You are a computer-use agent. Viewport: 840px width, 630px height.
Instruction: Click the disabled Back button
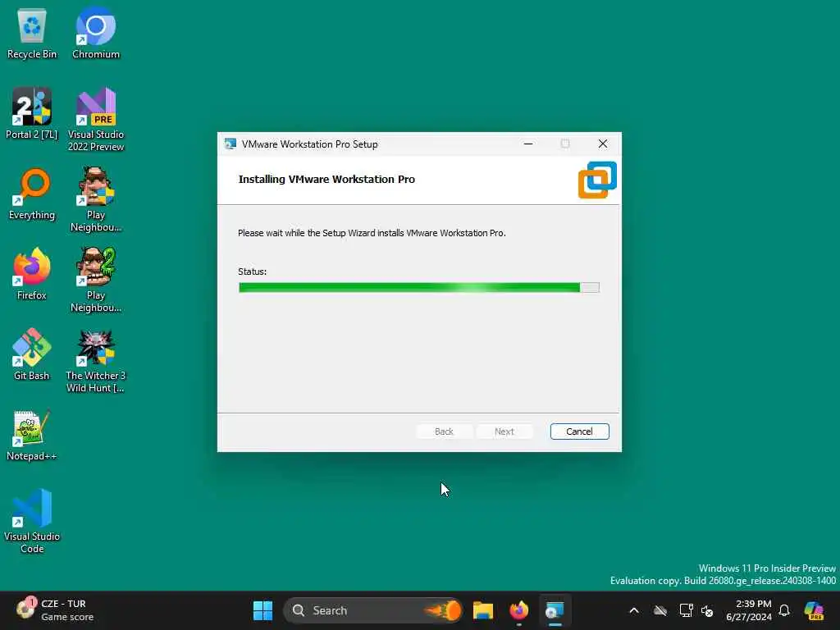tap(444, 431)
